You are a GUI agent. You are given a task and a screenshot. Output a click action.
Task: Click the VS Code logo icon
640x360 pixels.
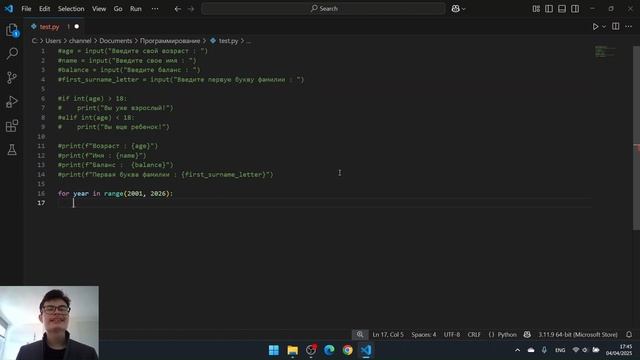pyautogui.click(x=9, y=9)
